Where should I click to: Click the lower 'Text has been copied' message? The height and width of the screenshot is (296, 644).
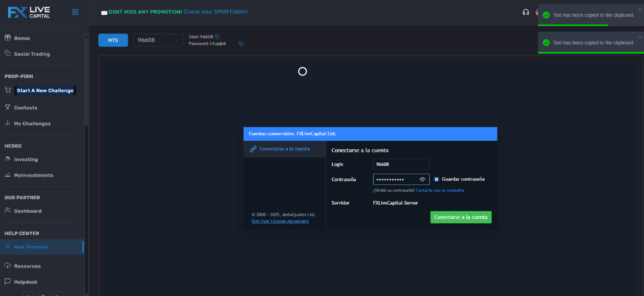[x=593, y=43]
